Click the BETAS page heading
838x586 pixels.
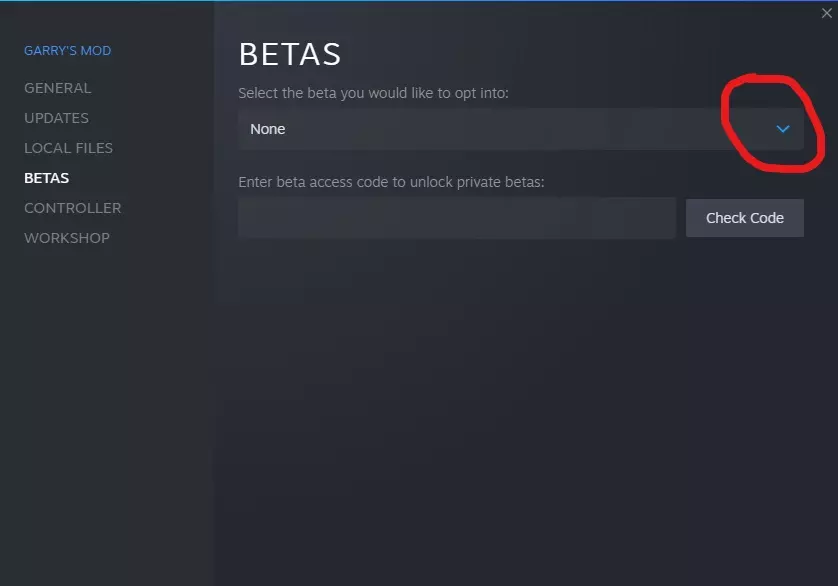coord(290,54)
